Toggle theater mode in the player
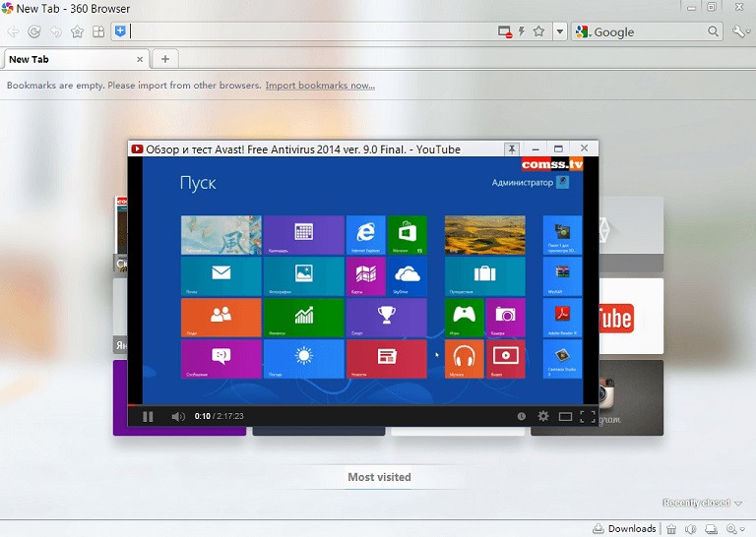 pos(565,416)
